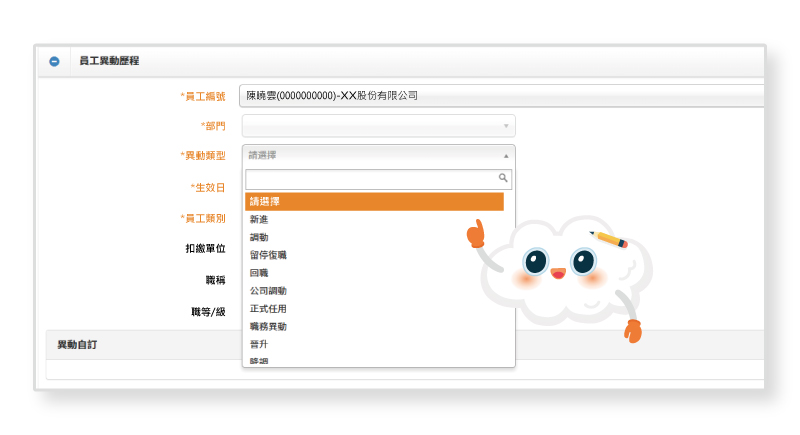Viewport: 800px width, 435px height.
Task: Select 回職 option
Action: [260, 272]
